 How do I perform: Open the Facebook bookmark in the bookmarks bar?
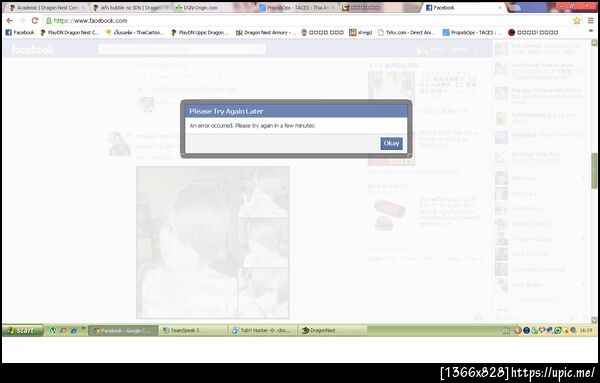[20, 33]
